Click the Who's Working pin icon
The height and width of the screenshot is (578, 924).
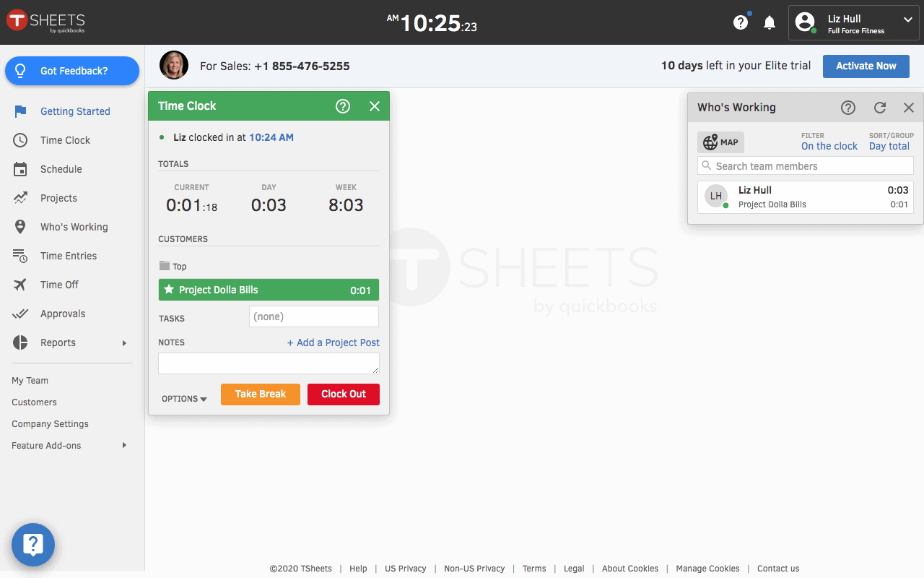20,227
